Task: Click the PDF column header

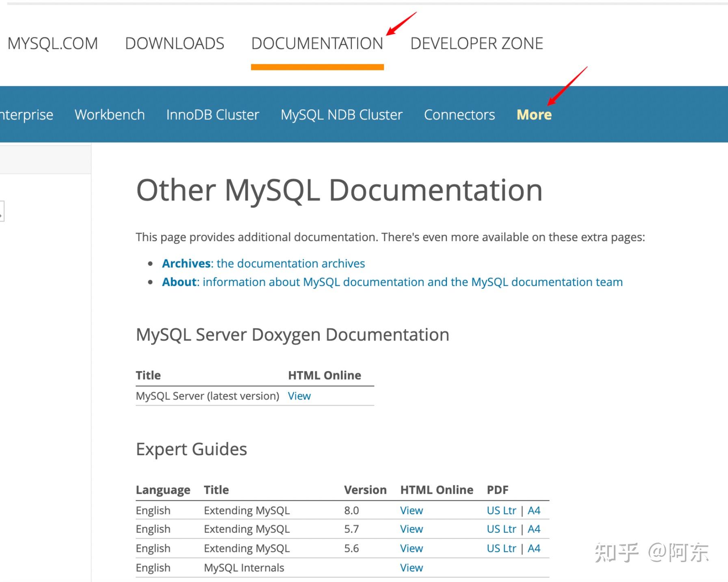Action: (498, 490)
